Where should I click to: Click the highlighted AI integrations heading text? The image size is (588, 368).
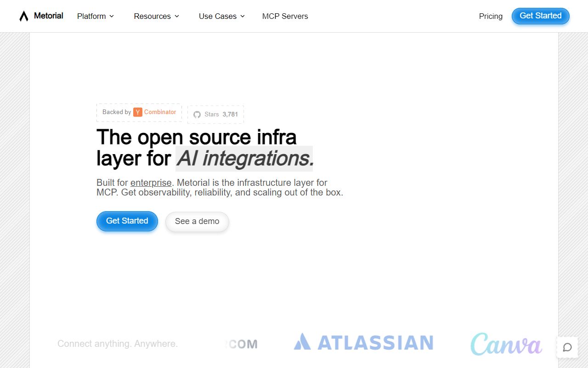[x=245, y=159]
